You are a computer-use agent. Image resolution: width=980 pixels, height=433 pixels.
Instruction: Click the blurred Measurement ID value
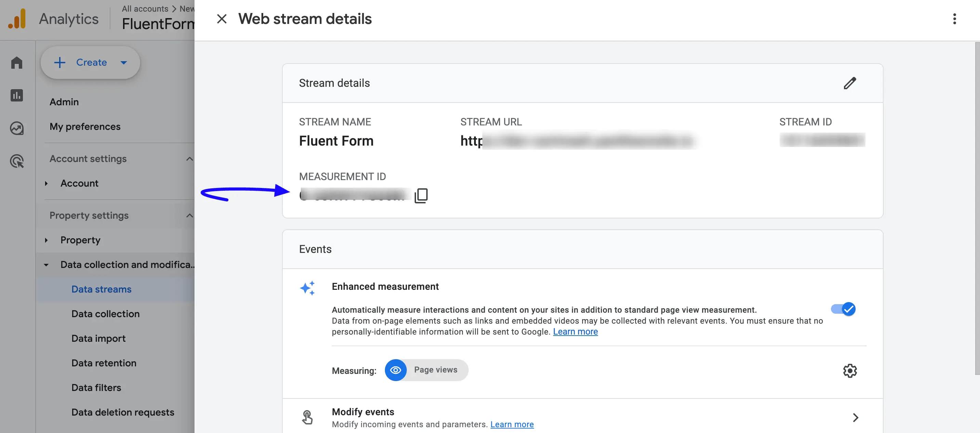355,195
